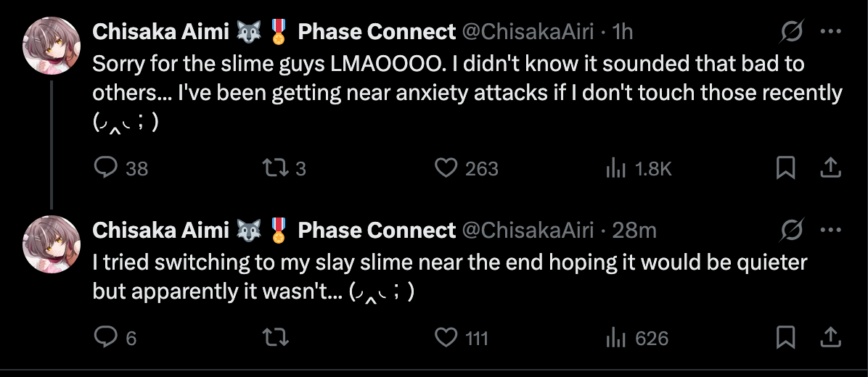The height and width of the screenshot is (377, 868).
Task: Reply to the slay slime tweet
Action: pyautogui.click(x=106, y=337)
